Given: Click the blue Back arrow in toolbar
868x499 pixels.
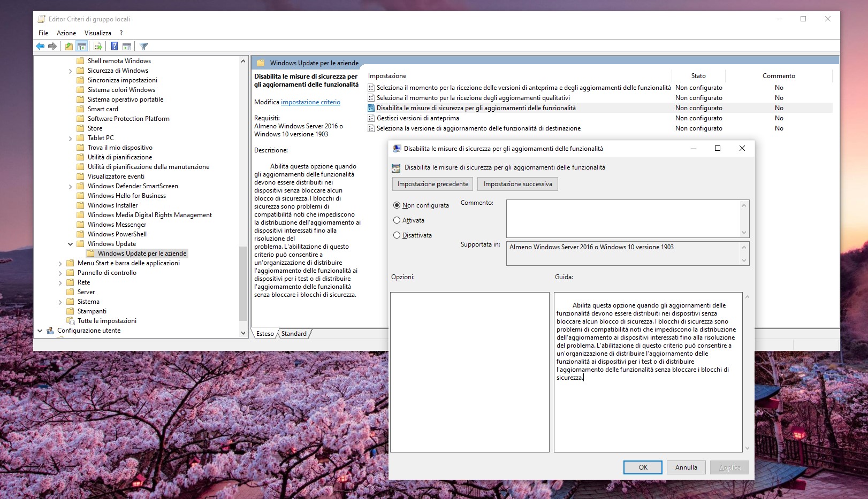Looking at the screenshot, I should tap(40, 47).
